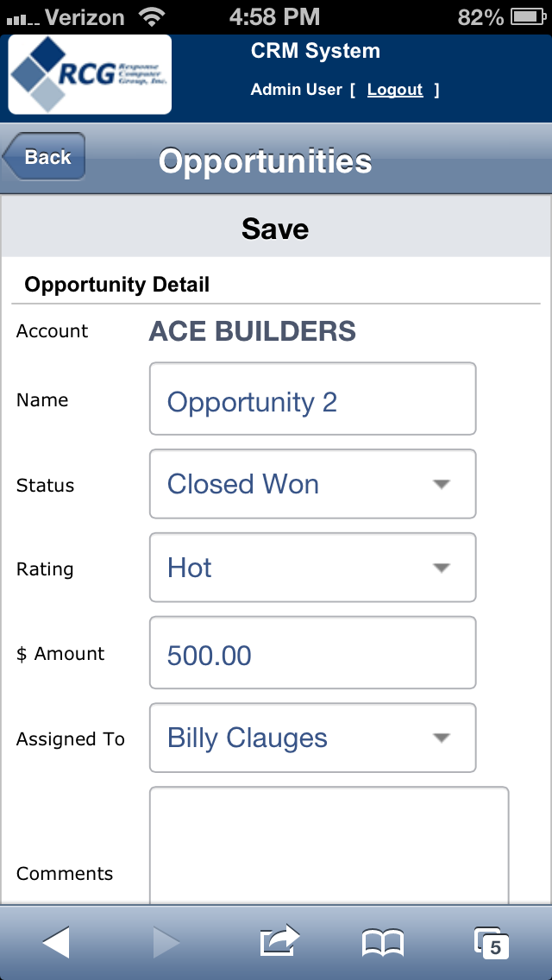Tap Safari's forward arrow
The image size is (552, 980).
tap(166, 943)
